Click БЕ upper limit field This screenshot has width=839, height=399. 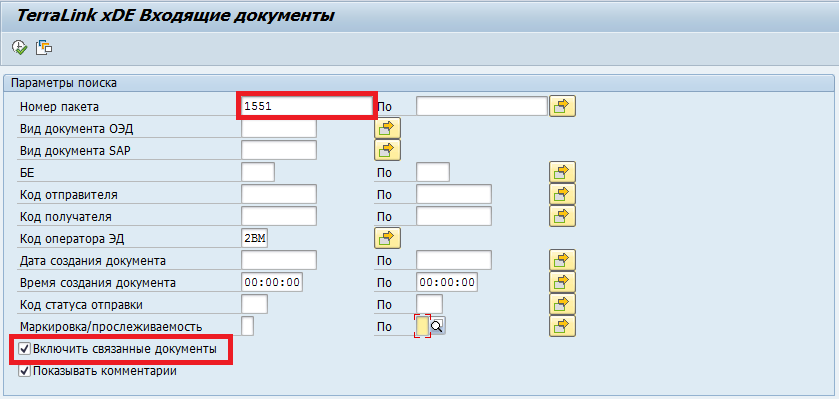(x=433, y=172)
